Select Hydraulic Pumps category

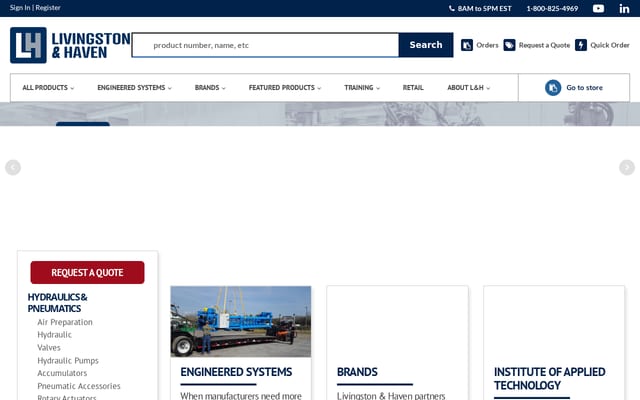(x=68, y=360)
